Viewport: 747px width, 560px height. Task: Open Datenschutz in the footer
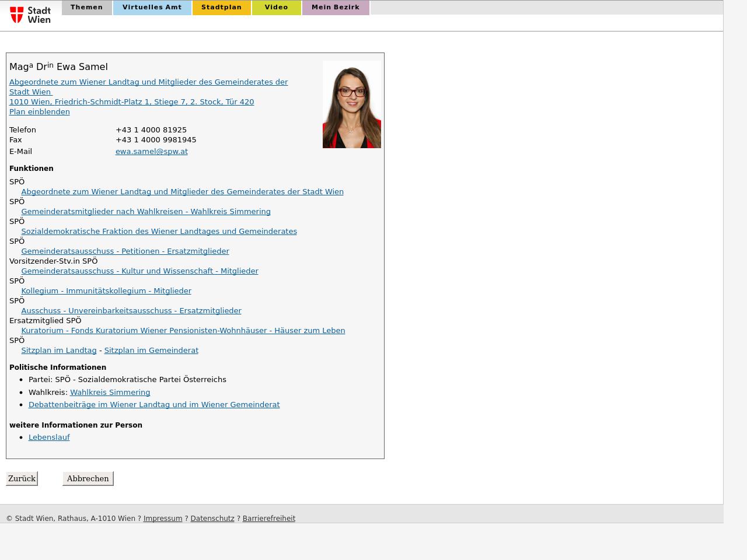coord(212,518)
